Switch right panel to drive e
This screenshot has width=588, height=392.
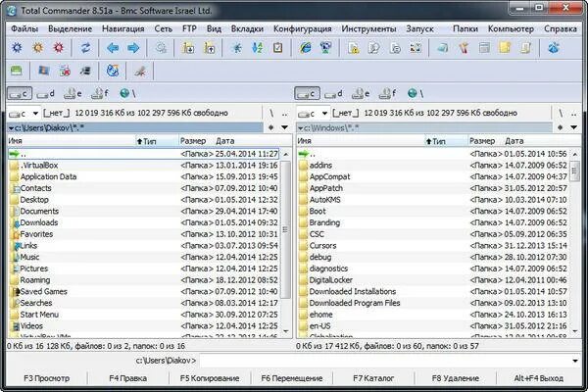(x=361, y=93)
